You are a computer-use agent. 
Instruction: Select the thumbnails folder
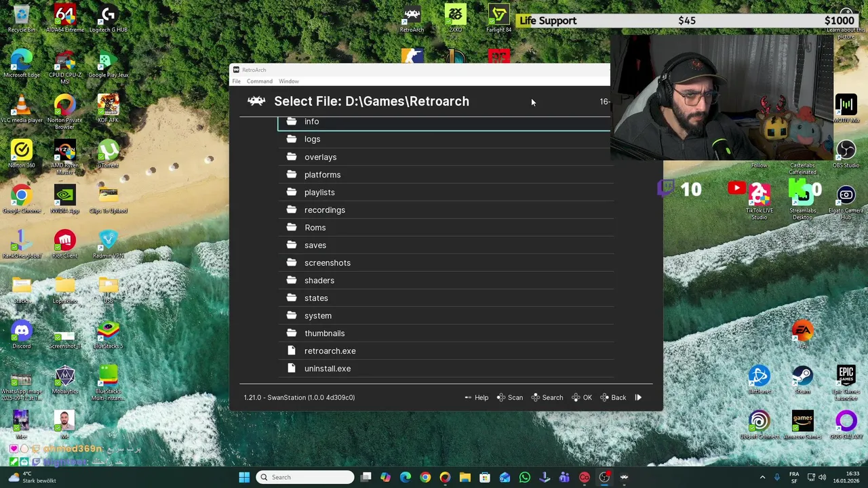coord(444,333)
